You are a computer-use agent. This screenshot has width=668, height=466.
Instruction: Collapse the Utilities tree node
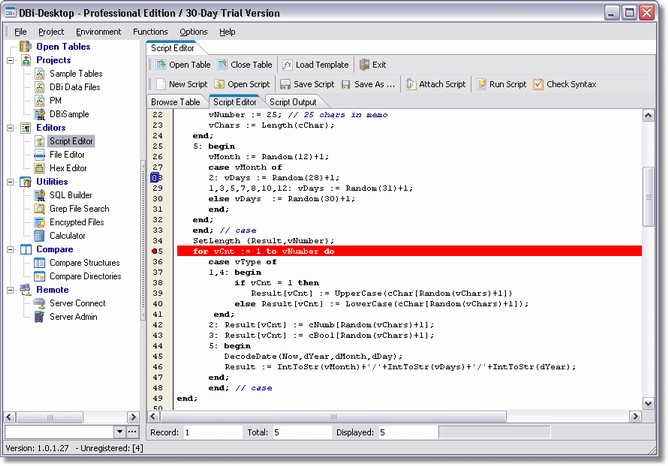click(10, 182)
